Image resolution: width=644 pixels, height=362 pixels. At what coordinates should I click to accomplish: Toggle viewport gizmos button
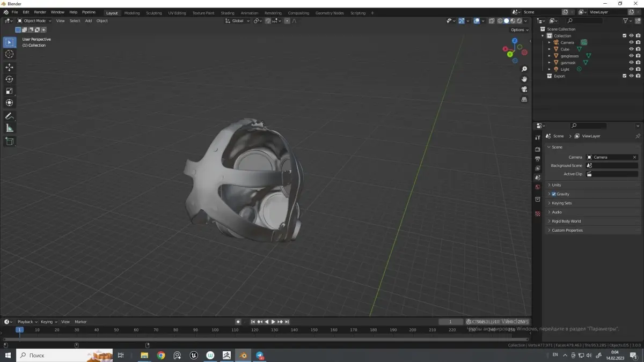(461, 21)
